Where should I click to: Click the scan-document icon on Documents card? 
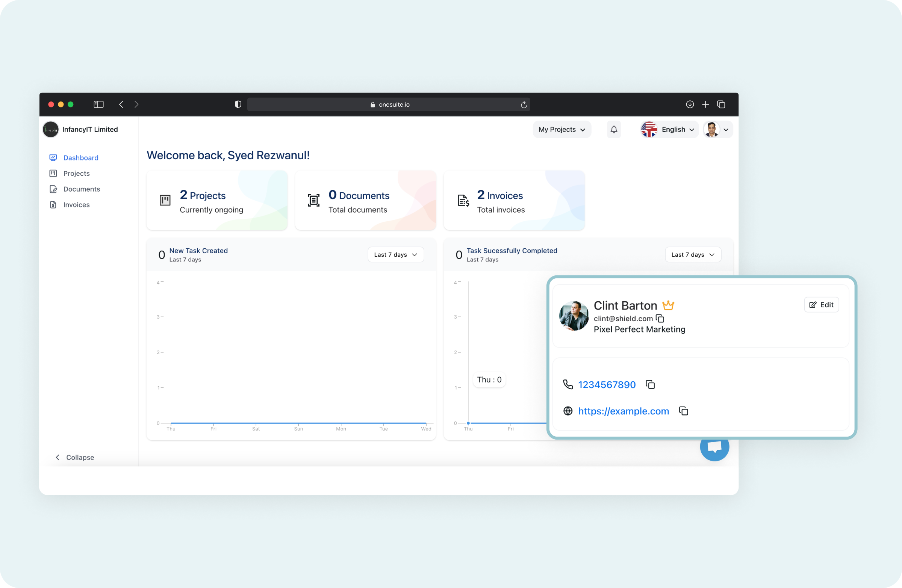313,200
